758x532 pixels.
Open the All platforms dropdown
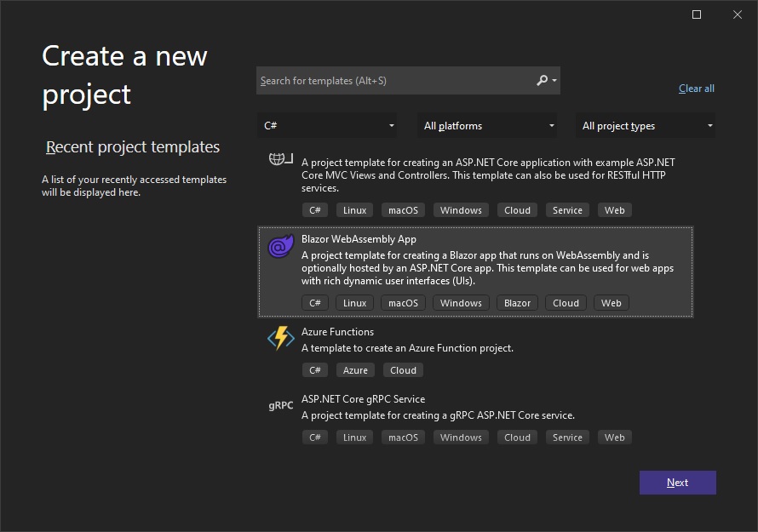[x=486, y=125]
